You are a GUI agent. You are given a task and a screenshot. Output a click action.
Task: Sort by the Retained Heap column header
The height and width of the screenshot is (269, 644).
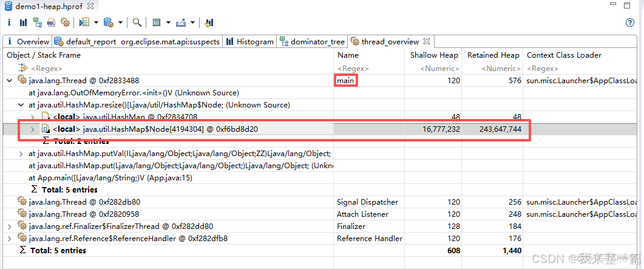click(492, 55)
